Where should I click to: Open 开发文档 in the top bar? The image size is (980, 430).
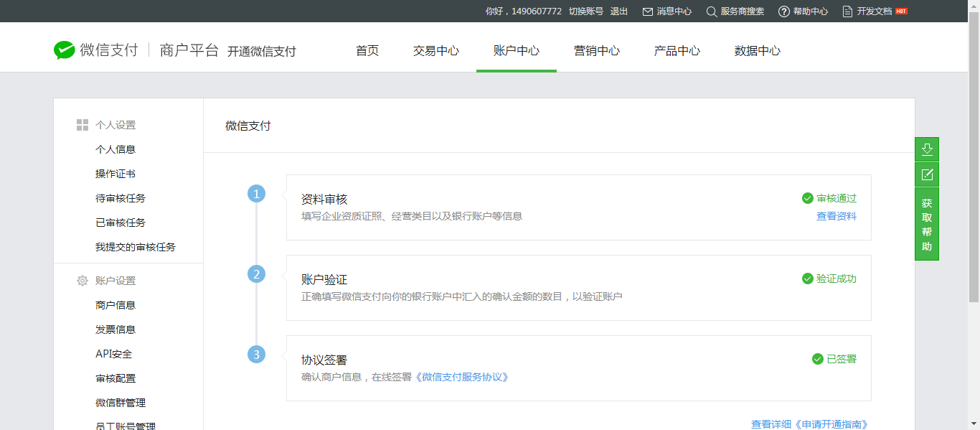(x=875, y=11)
